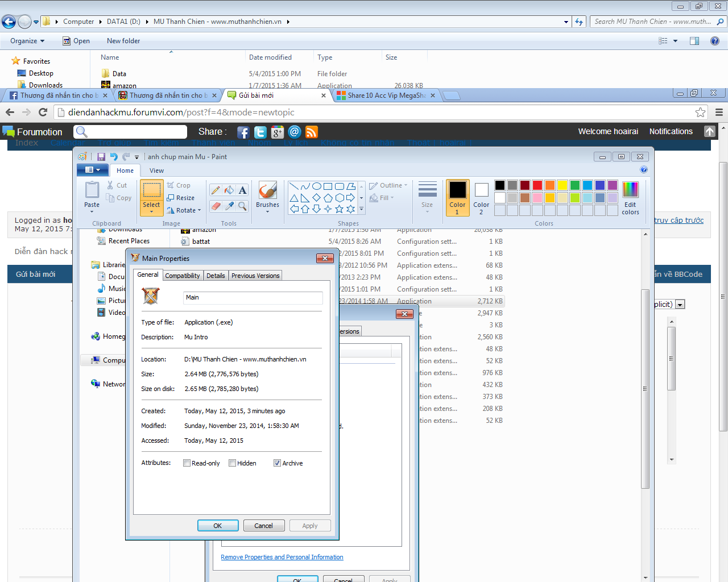Select the yellow color swatch in palette
Image resolution: width=728 pixels, height=582 pixels.
pos(562,185)
